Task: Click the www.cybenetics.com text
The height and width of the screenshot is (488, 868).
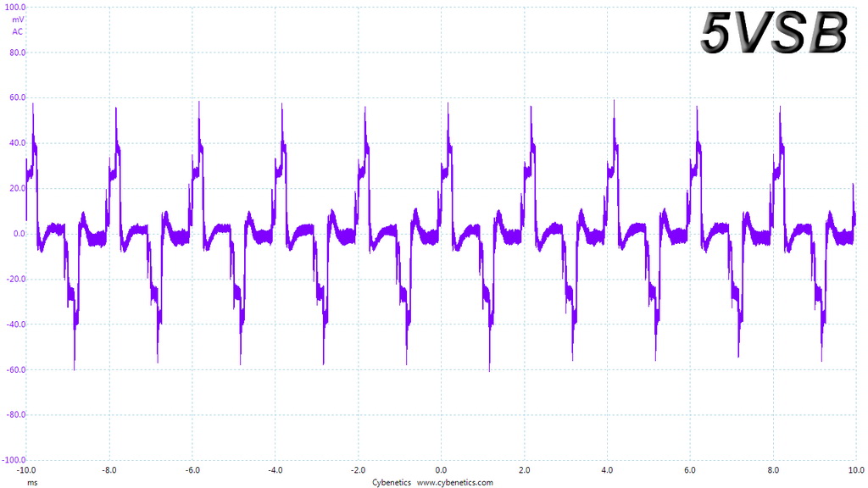Action: [x=454, y=482]
